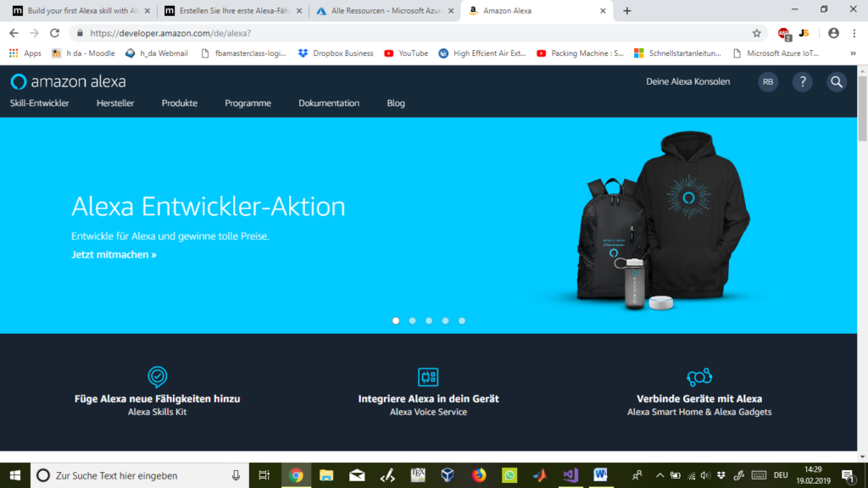This screenshot has height=488, width=868.
Task: Select the fourth carousel dot
Action: click(x=446, y=321)
